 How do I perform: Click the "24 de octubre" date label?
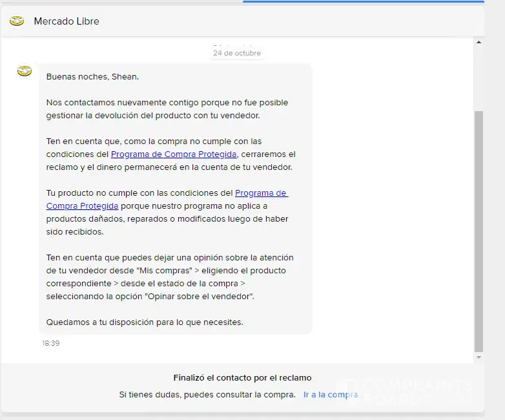[x=237, y=53]
